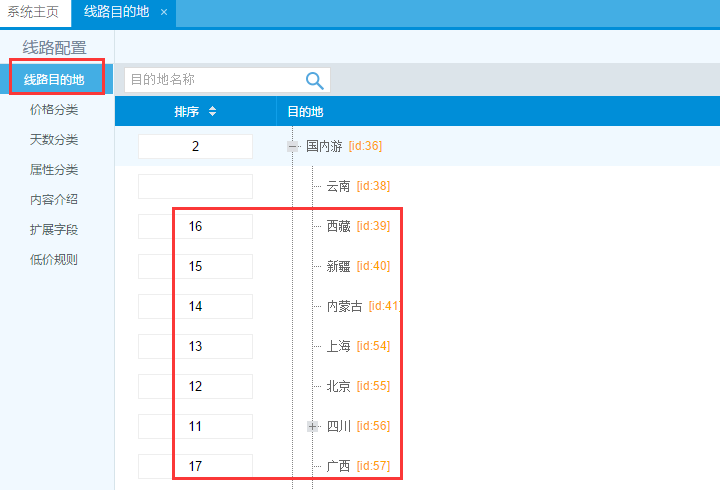The height and width of the screenshot is (490, 720).
Task: Focus the 目的地名称 search field
Action: tap(212, 80)
